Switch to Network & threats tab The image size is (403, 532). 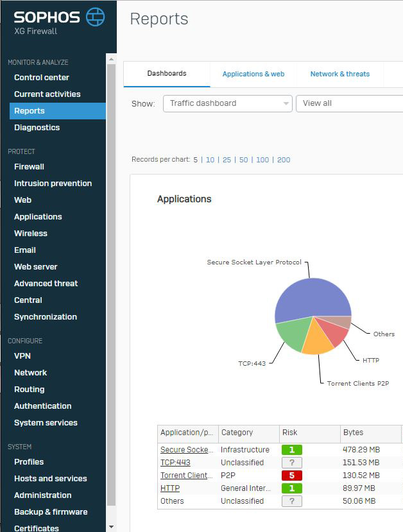click(x=340, y=74)
